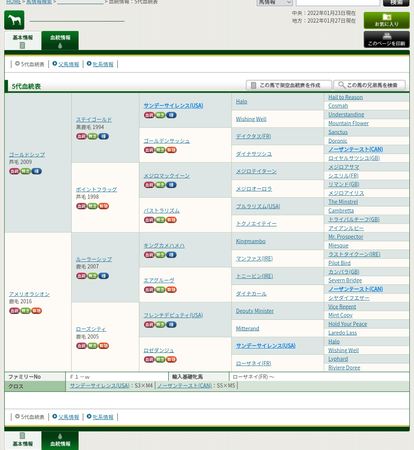Image resolution: width=414 pixels, height=450 pixels.
Task: Click maroon badge under ローズシティ
Action: (81, 346)
